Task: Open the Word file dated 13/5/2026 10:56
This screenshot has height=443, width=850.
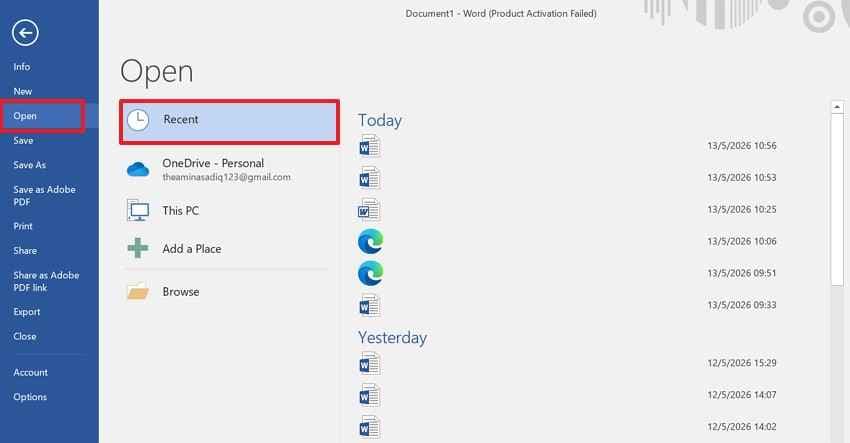Action: point(370,146)
